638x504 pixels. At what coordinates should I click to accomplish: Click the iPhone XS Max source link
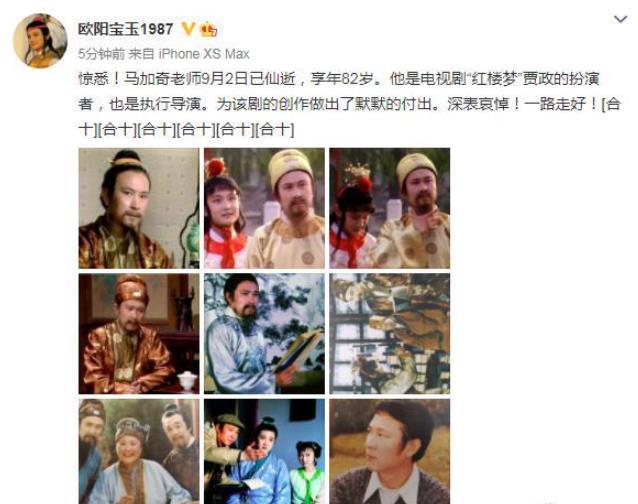[204, 54]
